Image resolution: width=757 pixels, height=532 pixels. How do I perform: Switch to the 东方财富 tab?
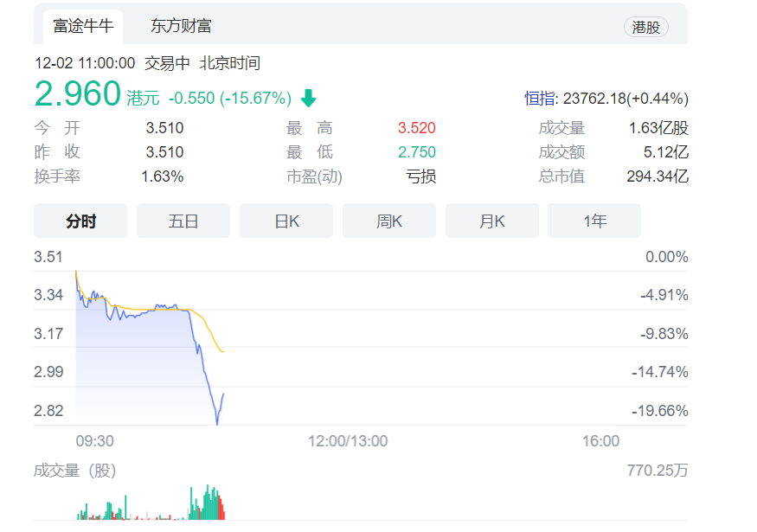tap(181, 26)
